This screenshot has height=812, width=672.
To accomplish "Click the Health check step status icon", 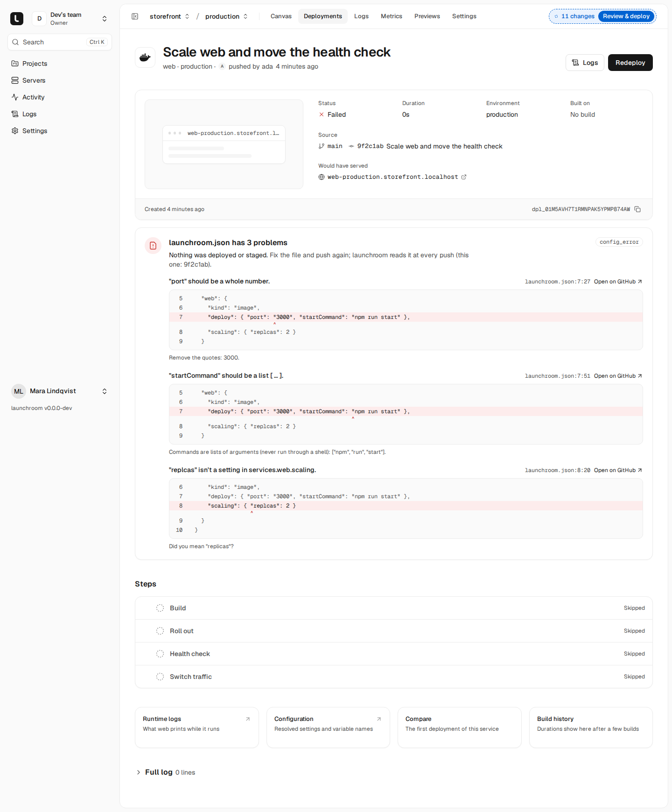I will 160,654.
